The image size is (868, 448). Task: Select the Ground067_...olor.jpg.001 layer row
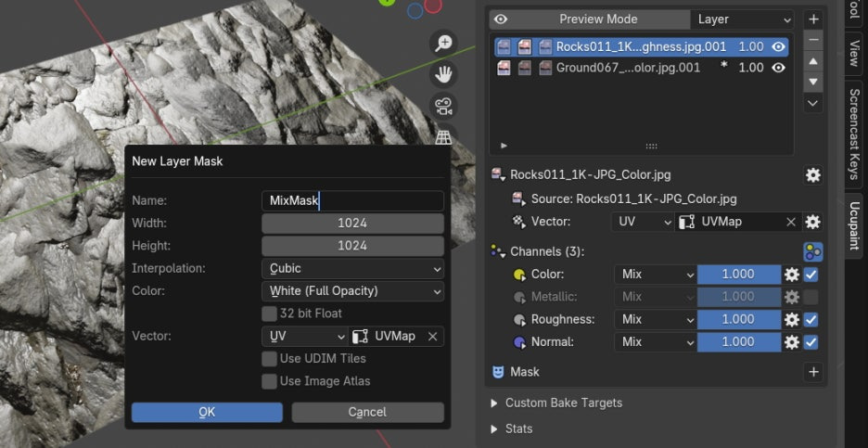(641, 68)
